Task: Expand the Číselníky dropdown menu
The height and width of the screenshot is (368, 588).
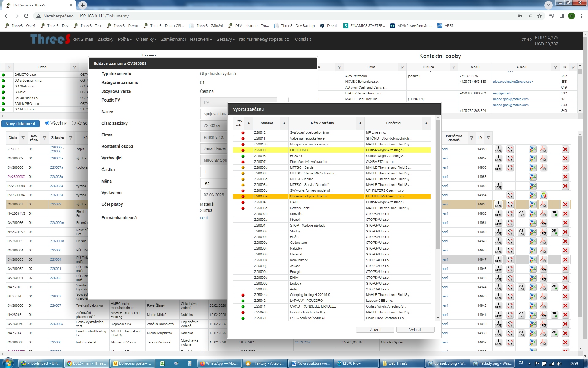Action: [146, 39]
